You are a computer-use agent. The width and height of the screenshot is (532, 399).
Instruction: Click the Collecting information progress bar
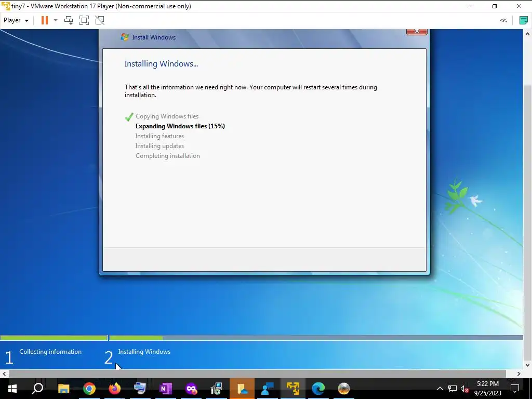(x=54, y=338)
